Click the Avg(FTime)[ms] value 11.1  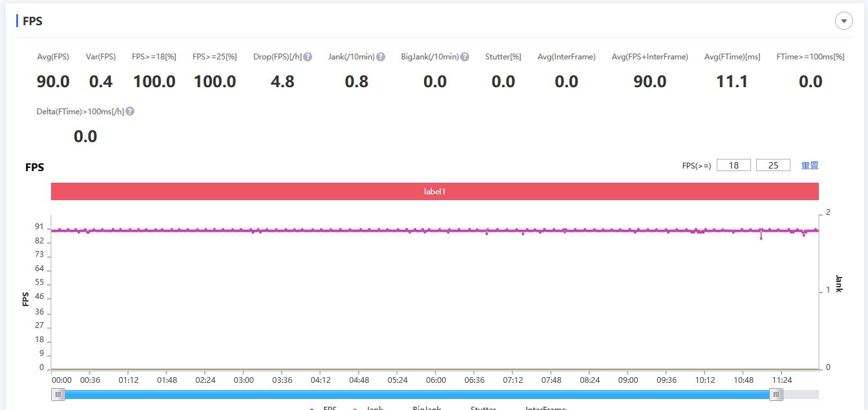(x=732, y=81)
